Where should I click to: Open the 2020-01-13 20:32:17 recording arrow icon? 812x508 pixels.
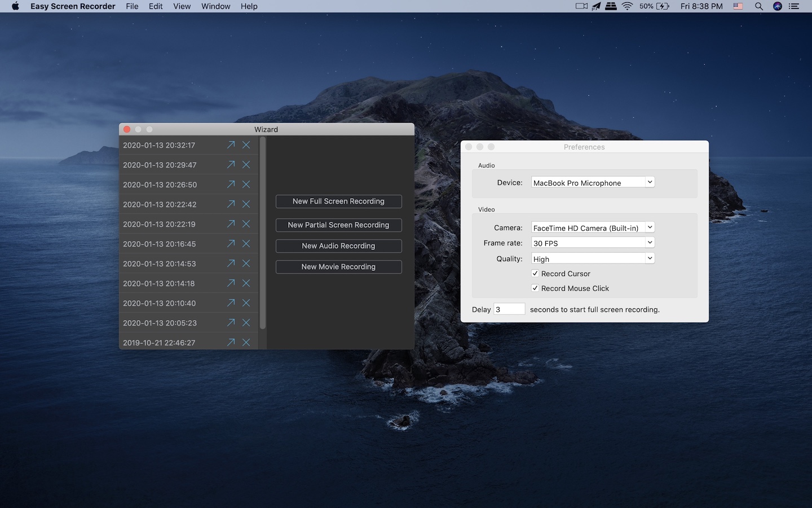click(231, 145)
